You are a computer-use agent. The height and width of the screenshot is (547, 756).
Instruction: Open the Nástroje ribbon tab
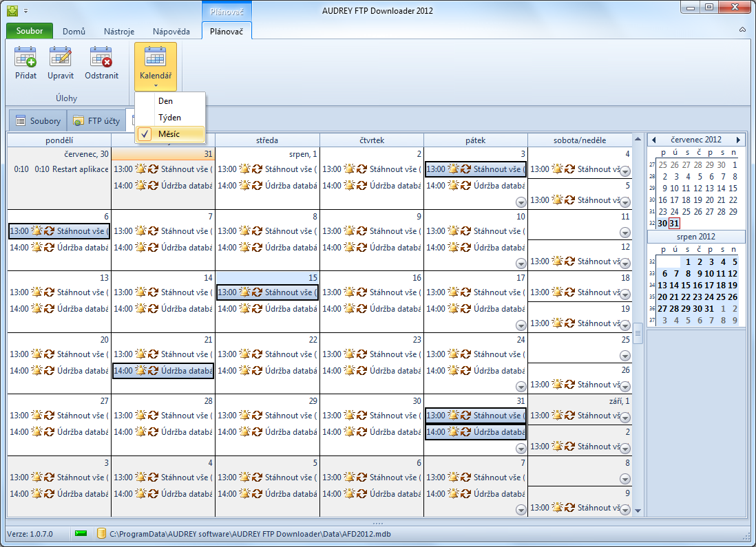click(118, 31)
